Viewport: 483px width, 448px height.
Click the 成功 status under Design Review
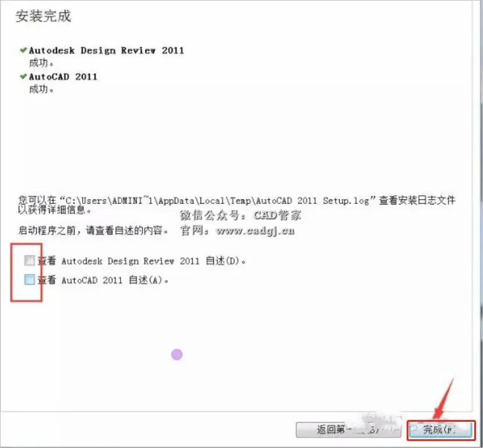(41, 63)
